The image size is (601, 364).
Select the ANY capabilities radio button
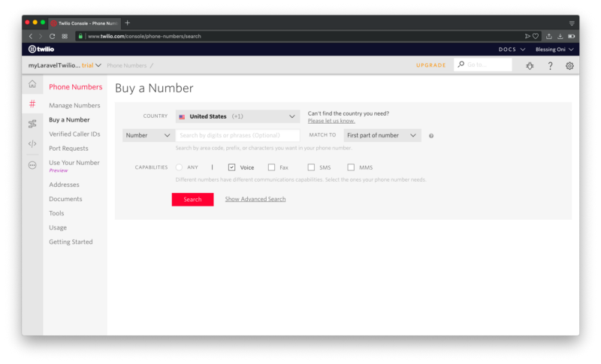pyautogui.click(x=179, y=167)
